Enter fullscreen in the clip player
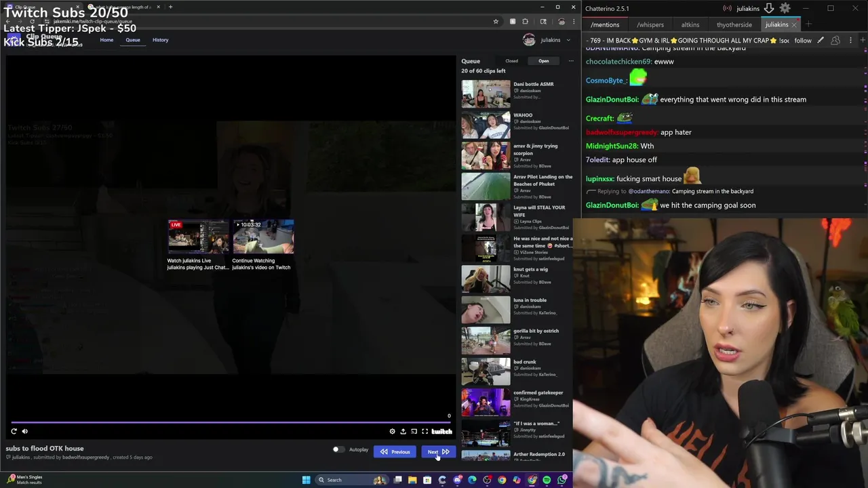 pyautogui.click(x=425, y=431)
